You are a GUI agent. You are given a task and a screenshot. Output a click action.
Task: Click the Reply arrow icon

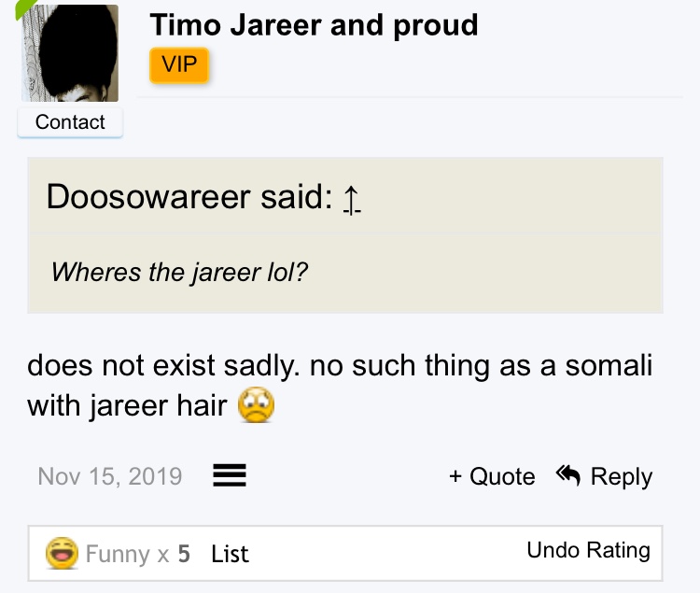pos(568,474)
